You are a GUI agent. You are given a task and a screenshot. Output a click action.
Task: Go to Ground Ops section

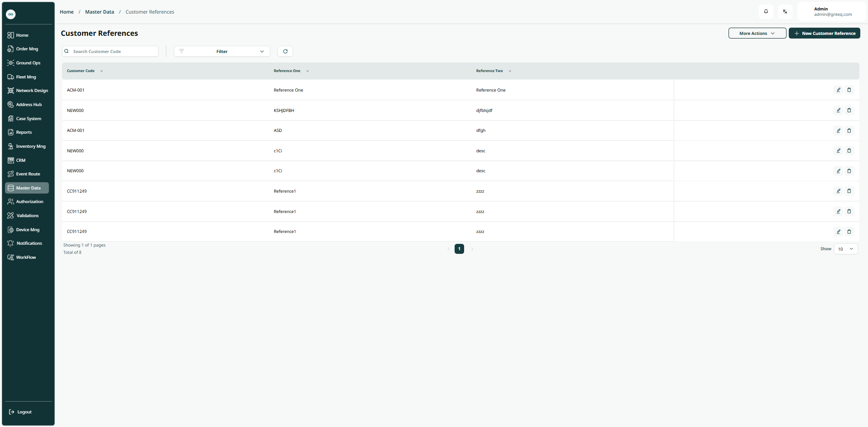point(27,63)
